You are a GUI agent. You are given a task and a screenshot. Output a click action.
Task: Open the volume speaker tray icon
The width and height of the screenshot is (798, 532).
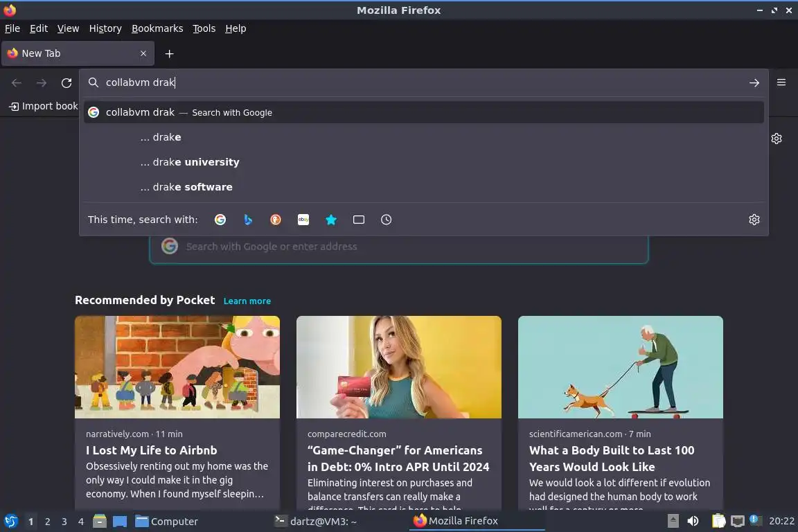(693, 521)
